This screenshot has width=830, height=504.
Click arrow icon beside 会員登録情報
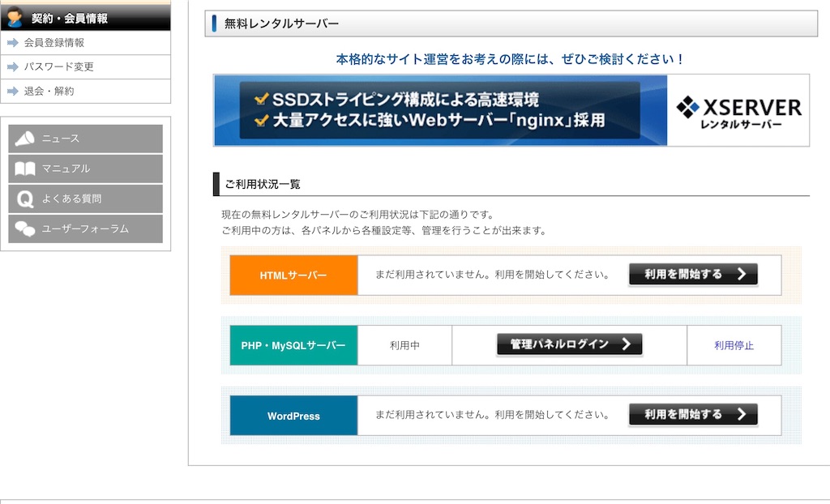(x=13, y=43)
